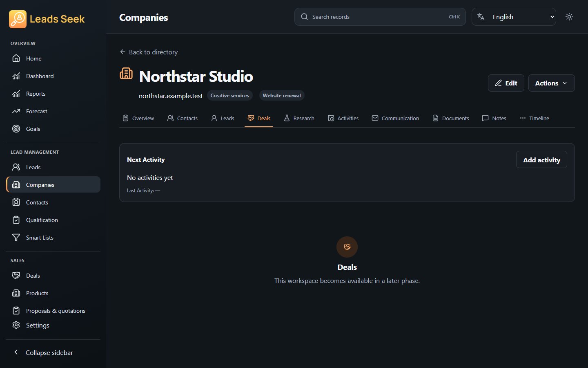This screenshot has height=368, width=588.
Task: Open Proposals & quotations
Action: (x=53, y=311)
